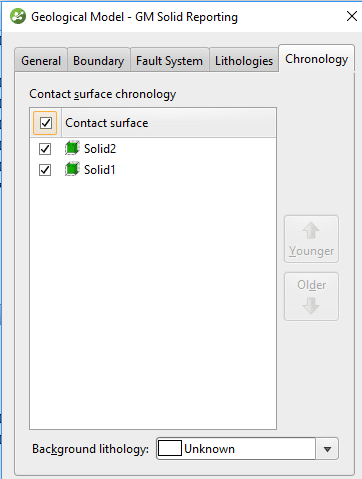Select the Solid1 contact surface row
Screen dimensions: 362x479
pos(153,170)
